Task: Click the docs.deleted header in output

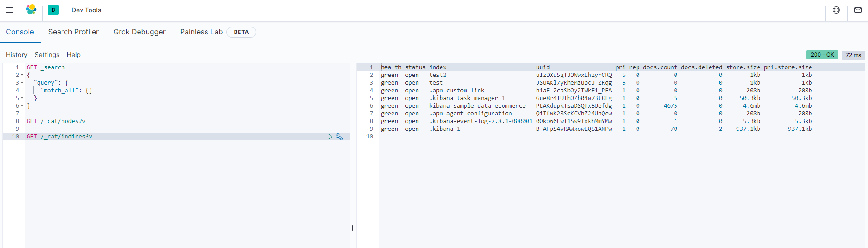Action: click(x=701, y=67)
